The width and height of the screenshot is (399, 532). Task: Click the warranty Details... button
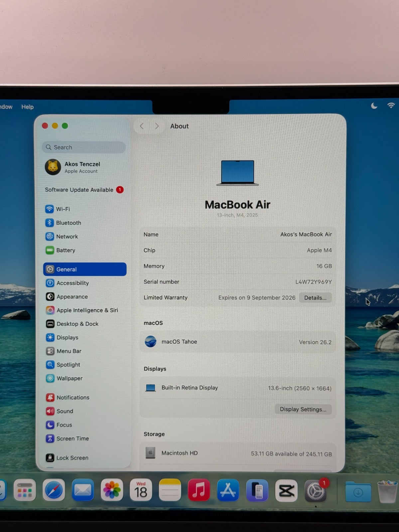tap(315, 298)
